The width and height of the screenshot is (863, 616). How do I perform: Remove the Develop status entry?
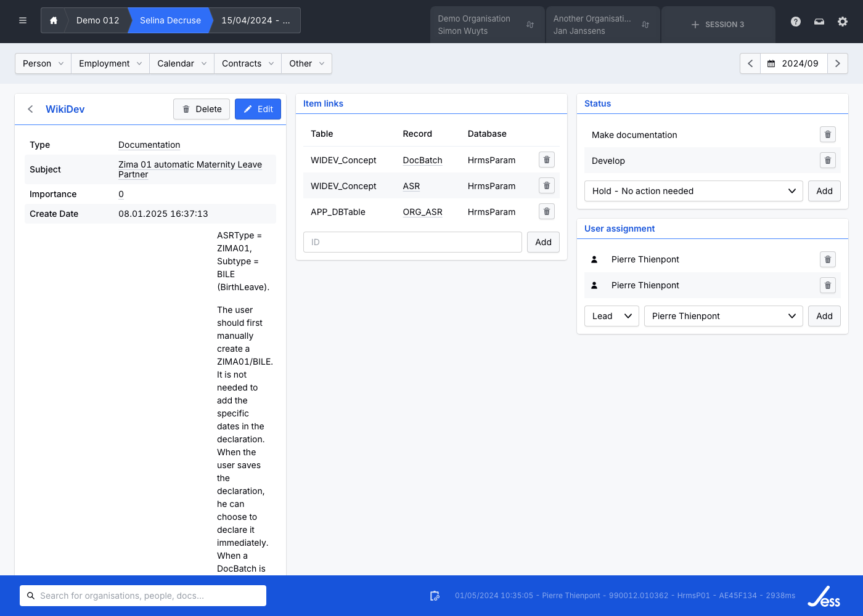click(828, 160)
